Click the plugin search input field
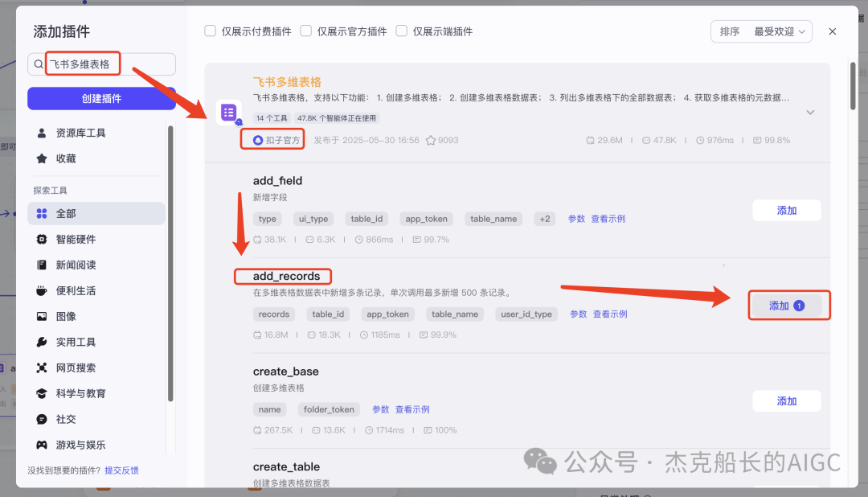868x497 pixels. coord(101,64)
